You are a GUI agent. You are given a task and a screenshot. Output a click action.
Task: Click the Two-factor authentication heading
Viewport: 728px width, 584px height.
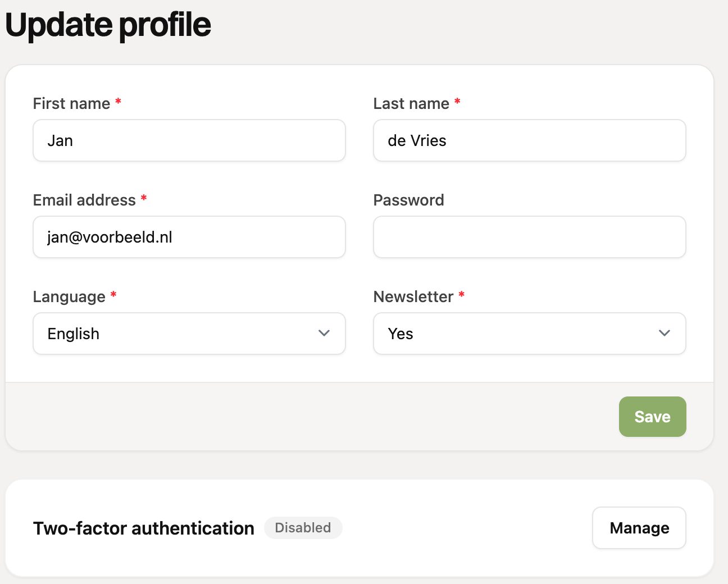tap(144, 528)
